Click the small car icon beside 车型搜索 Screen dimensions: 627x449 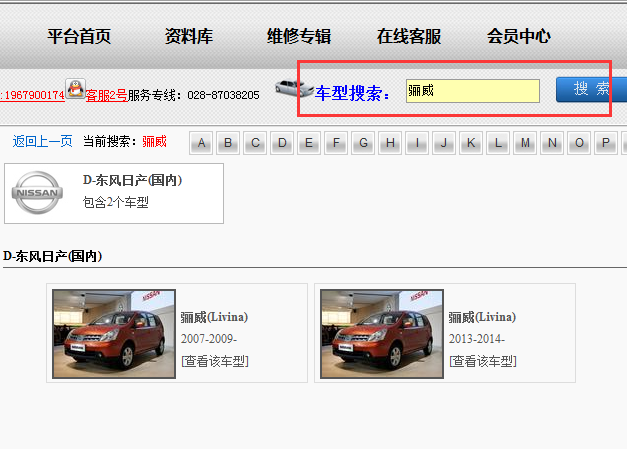(294, 88)
